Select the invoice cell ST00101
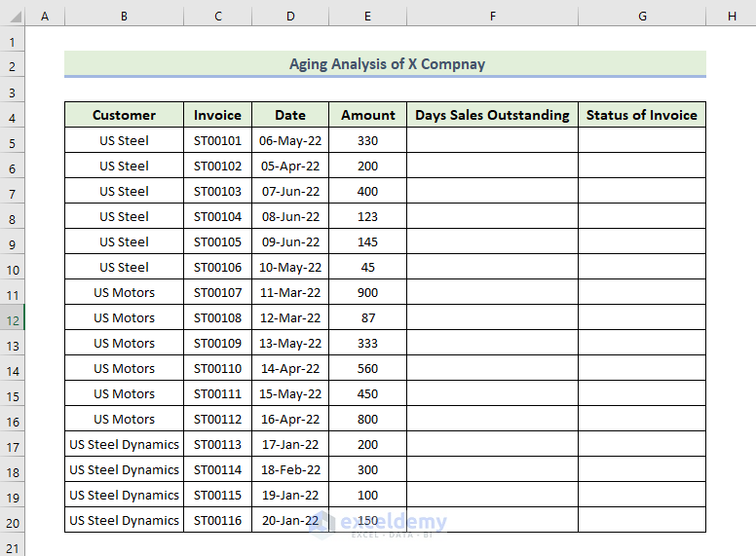The width and height of the screenshot is (756, 556). 217,140
